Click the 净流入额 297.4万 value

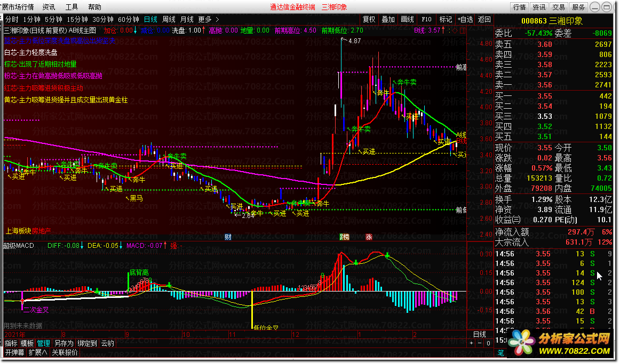pyautogui.click(x=581, y=232)
